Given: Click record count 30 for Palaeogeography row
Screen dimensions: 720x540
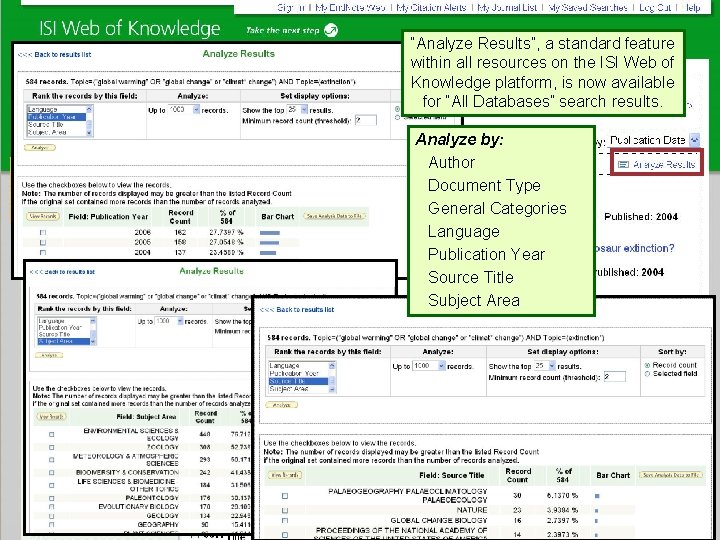Looking at the screenshot, I should (517, 495).
